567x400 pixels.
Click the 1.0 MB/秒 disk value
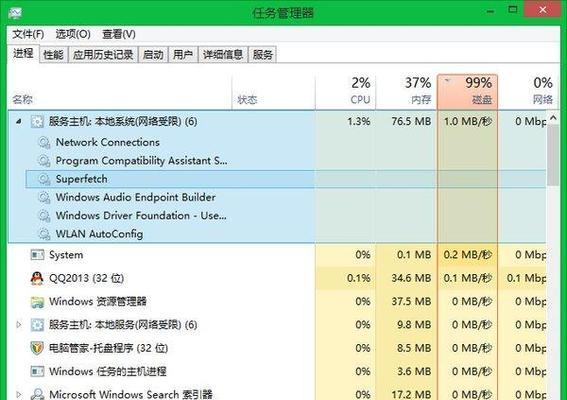pos(468,122)
